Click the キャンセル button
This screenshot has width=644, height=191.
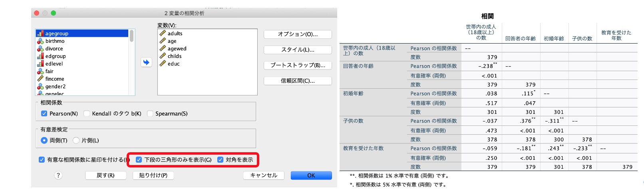(264, 175)
